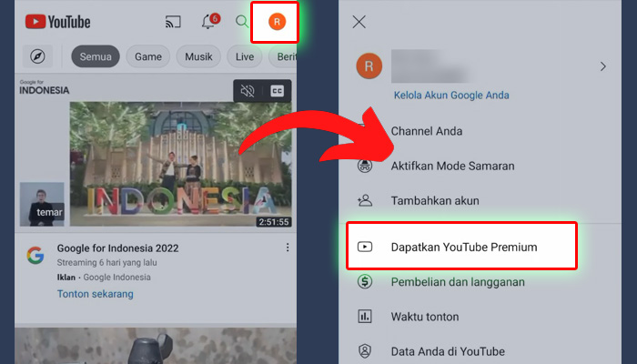Viewport: 637px width, 364px height.
Task: Click the sign-language interpreter inset video
Action: (42, 204)
